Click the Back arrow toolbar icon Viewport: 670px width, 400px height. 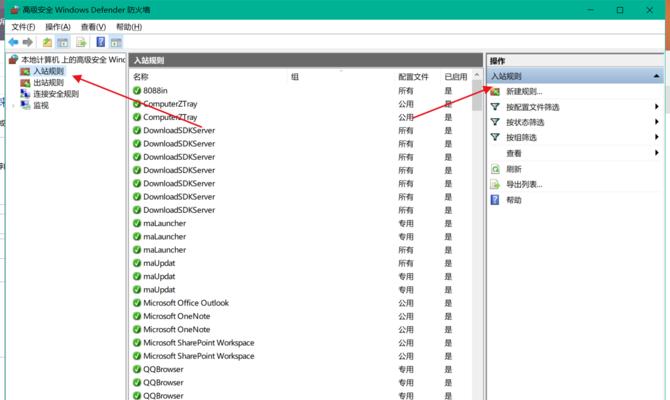13,42
